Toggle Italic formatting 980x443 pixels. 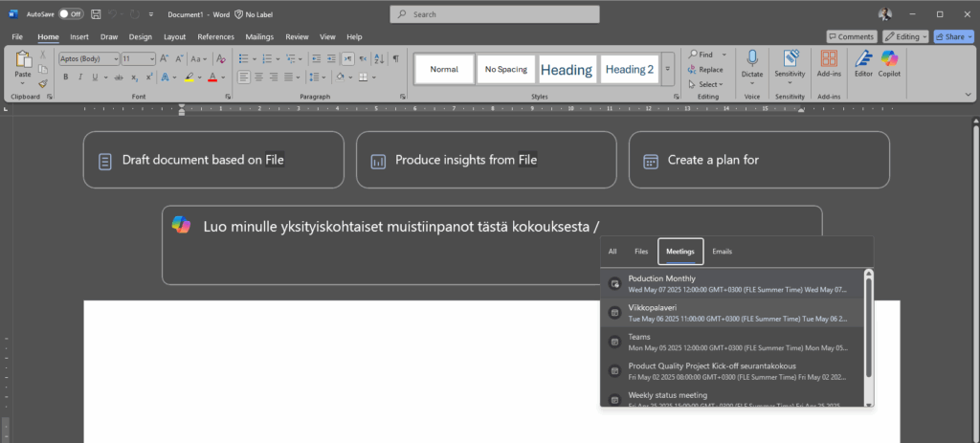coord(80,78)
